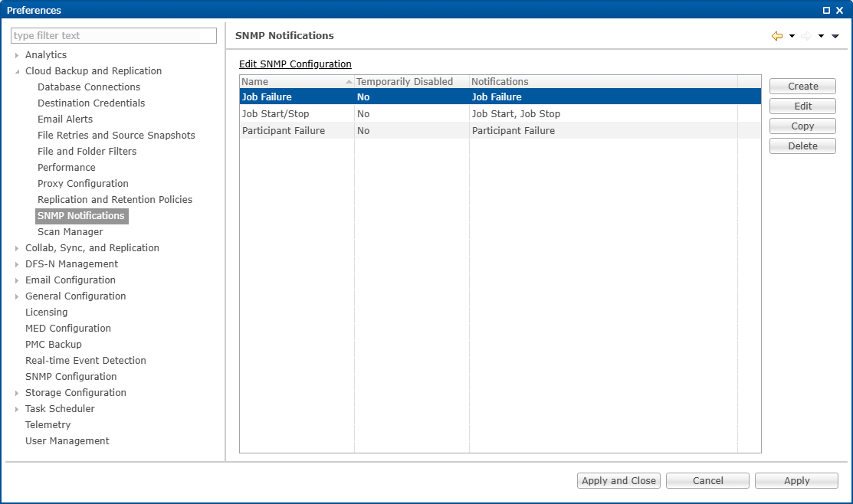
Task: Open Real-time Event Detection page
Action: [86, 361]
